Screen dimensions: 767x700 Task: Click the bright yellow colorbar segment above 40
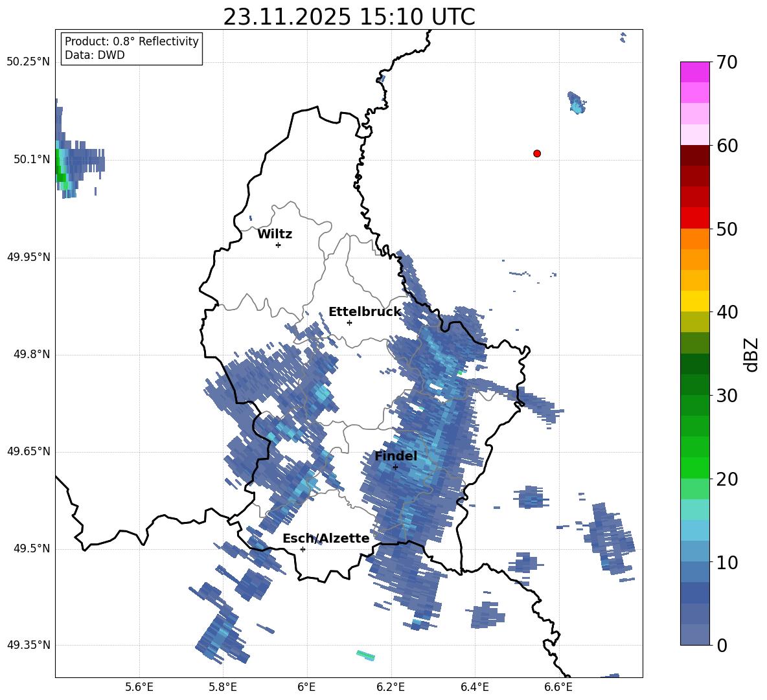point(694,302)
